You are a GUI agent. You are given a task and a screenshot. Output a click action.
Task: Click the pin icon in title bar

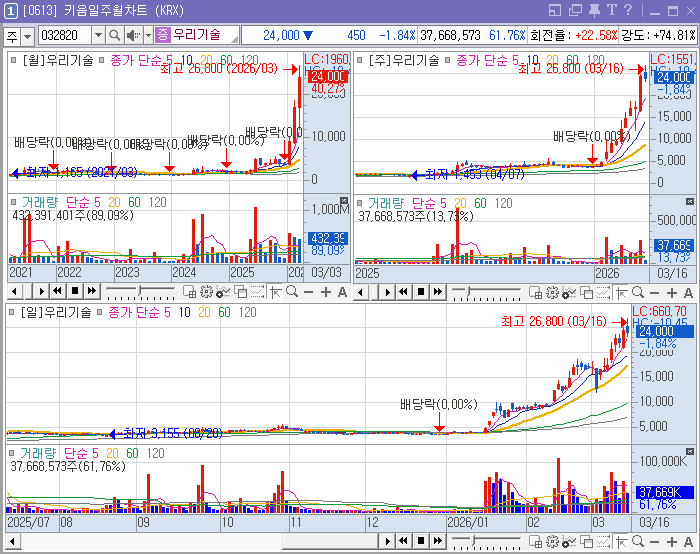point(594,10)
